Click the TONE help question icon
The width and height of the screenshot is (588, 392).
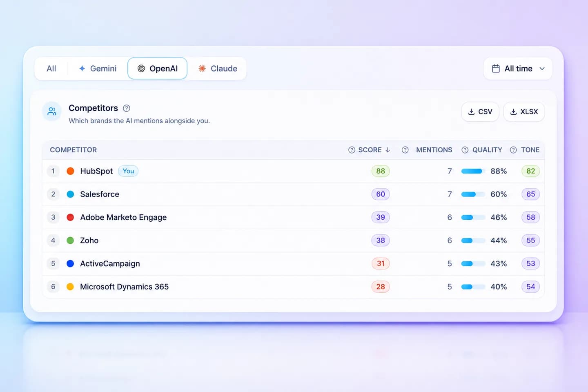click(513, 150)
